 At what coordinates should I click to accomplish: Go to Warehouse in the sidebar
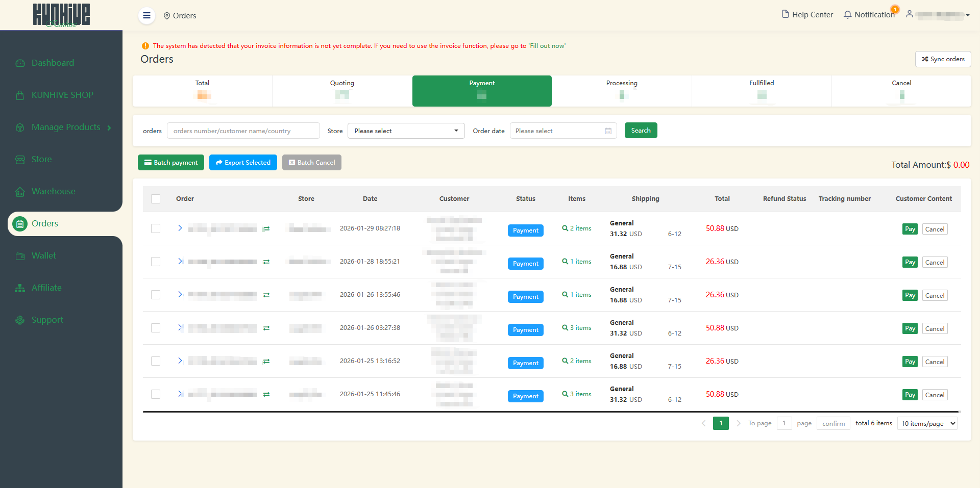[53, 191]
